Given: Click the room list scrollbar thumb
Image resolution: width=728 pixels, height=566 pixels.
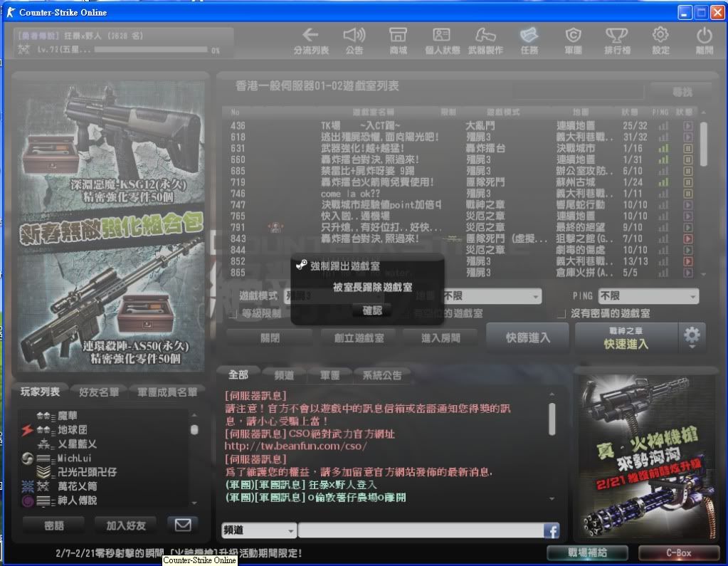Looking at the screenshot, I should coord(703,144).
